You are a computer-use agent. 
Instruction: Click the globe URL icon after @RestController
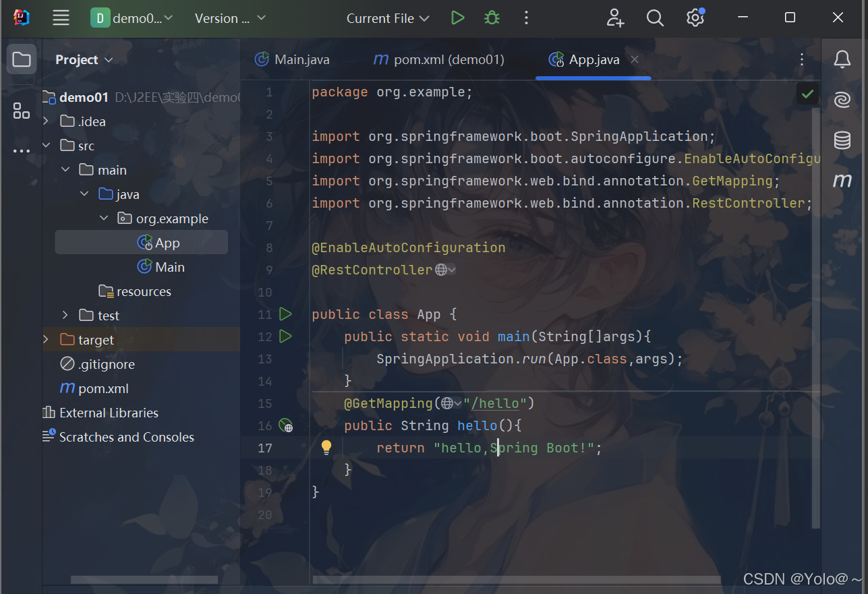click(x=441, y=270)
